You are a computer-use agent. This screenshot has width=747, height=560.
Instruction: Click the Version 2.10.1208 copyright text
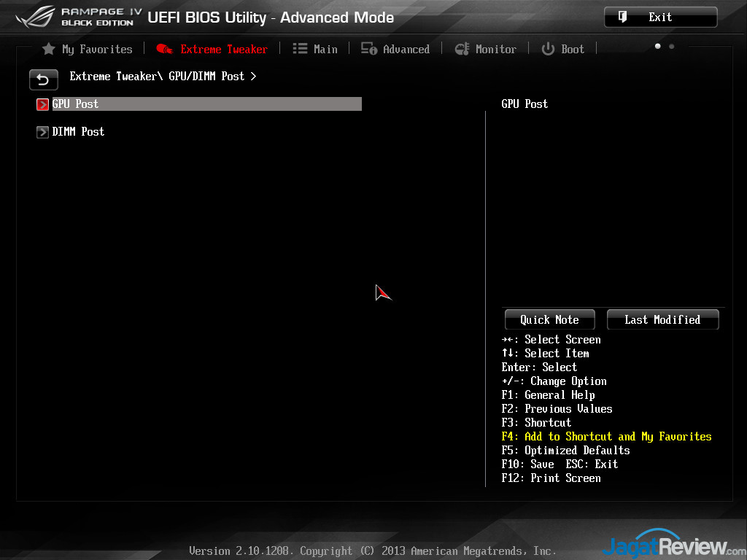(x=373, y=551)
